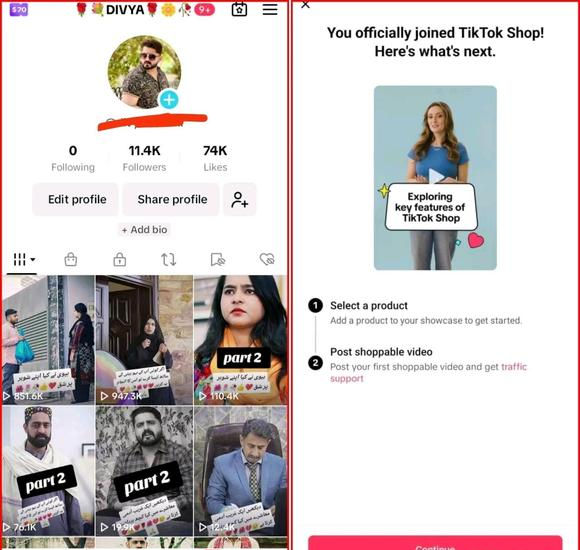Click the + Add bio link
Screen dimensions: 580x550
coord(145,230)
